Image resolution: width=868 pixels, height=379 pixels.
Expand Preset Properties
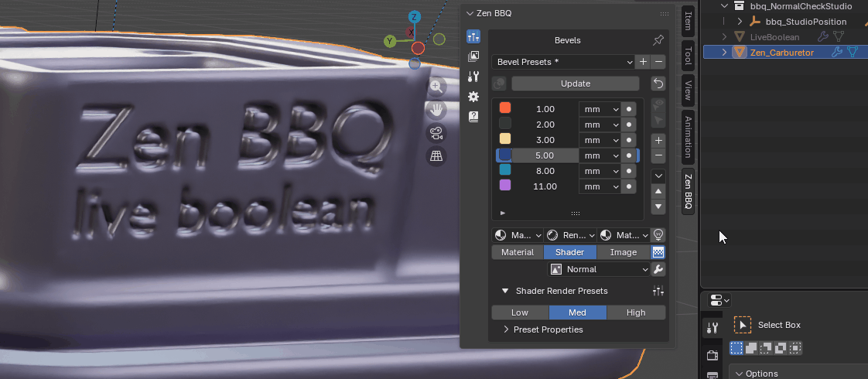506,329
